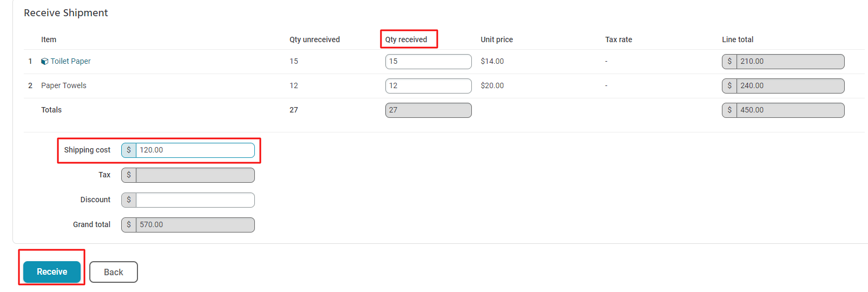Screen dimensions: 868x292
Task: Click the Toilet Paper box icon
Action: [x=44, y=62]
